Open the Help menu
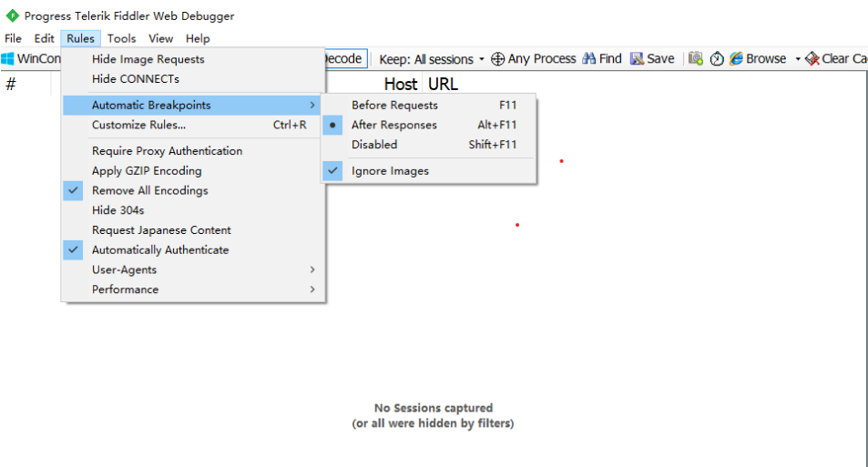The width and height of the screenshot is (868, 467). pyautogui.click(x=198, y=38)
